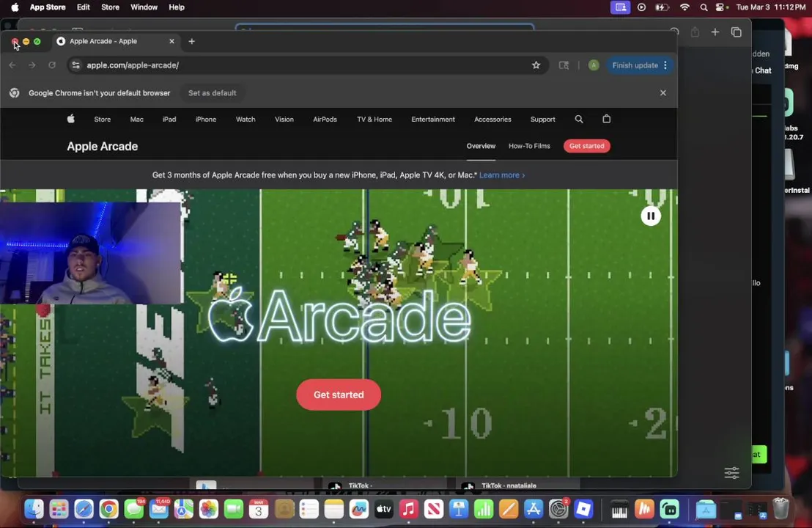The width and height of the screenshot is (812, 528).
Task: Dismiss the default browser notification bar
Action: [x=662, y=93]
